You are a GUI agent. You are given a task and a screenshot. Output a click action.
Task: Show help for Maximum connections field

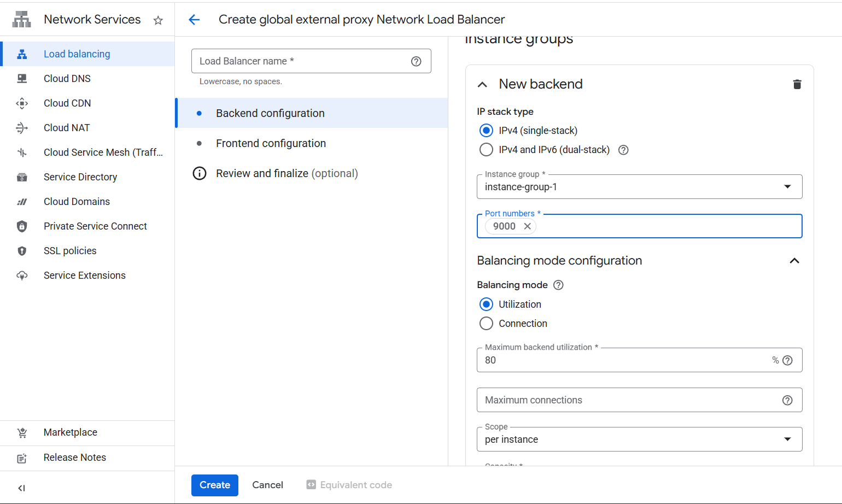click(787, 400)
